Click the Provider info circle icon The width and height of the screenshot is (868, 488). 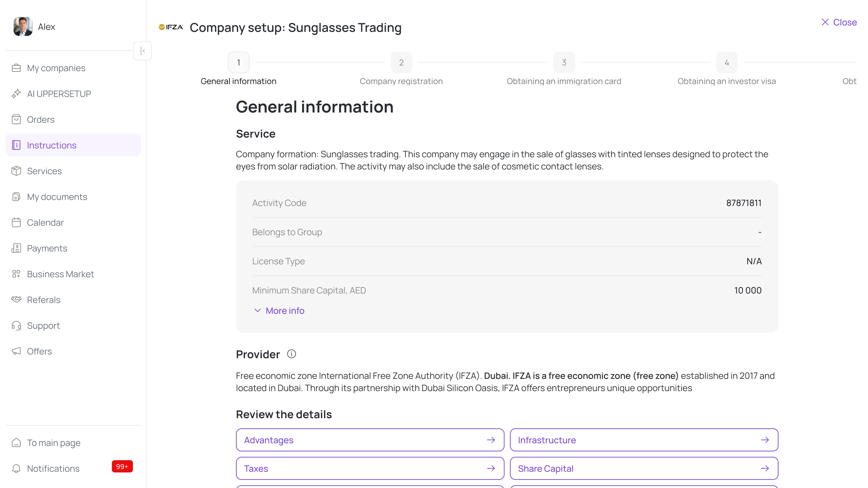click(x=291, y=354)
